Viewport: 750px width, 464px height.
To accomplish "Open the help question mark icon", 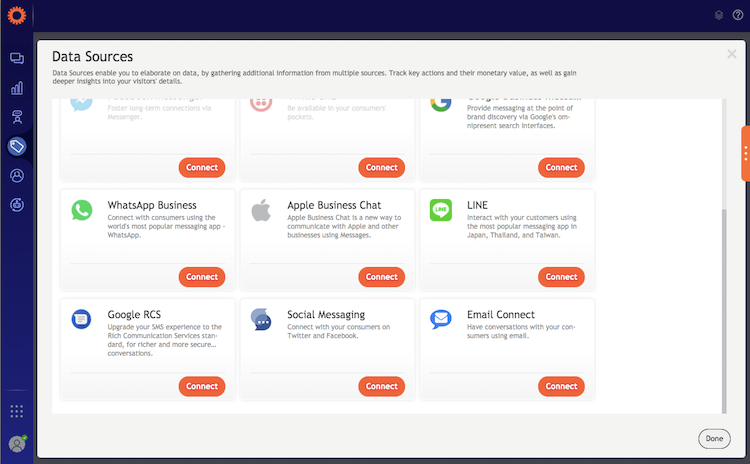I will coord(738,15).
